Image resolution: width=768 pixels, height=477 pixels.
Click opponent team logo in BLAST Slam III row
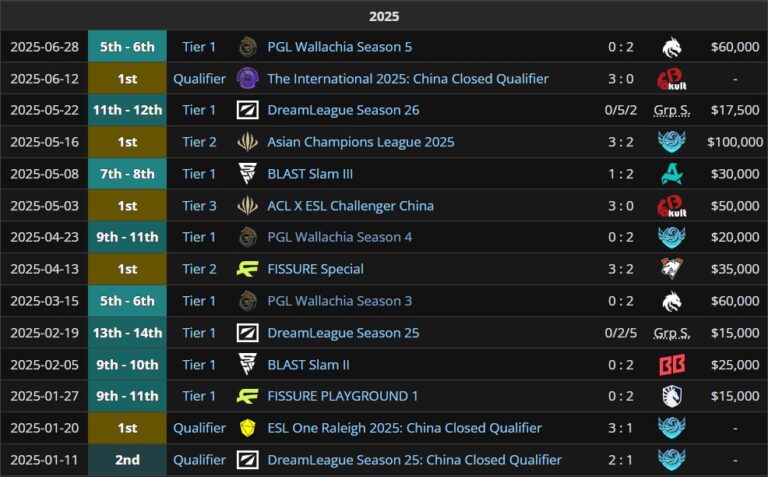[x=671, y=174]
